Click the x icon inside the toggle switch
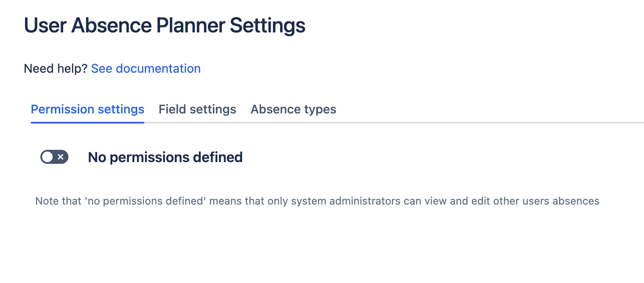This screenshot has width=644, height=283. point(60,157)
